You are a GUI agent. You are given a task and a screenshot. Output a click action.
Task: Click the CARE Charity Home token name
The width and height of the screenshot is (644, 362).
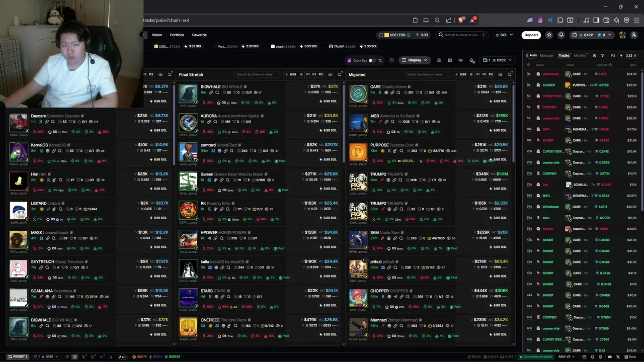(x=388, y=86)
